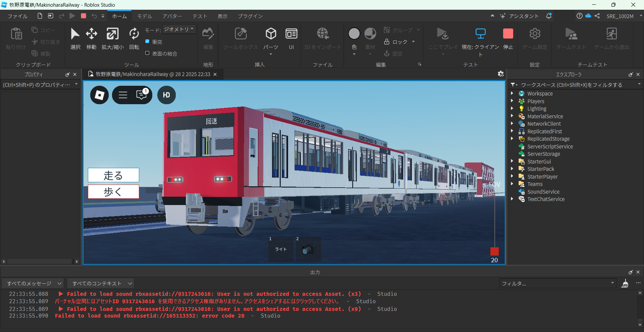Expand first unauthorized sound error entry
The height and width of the screenshot is (332, 644).
coord(61,294)
